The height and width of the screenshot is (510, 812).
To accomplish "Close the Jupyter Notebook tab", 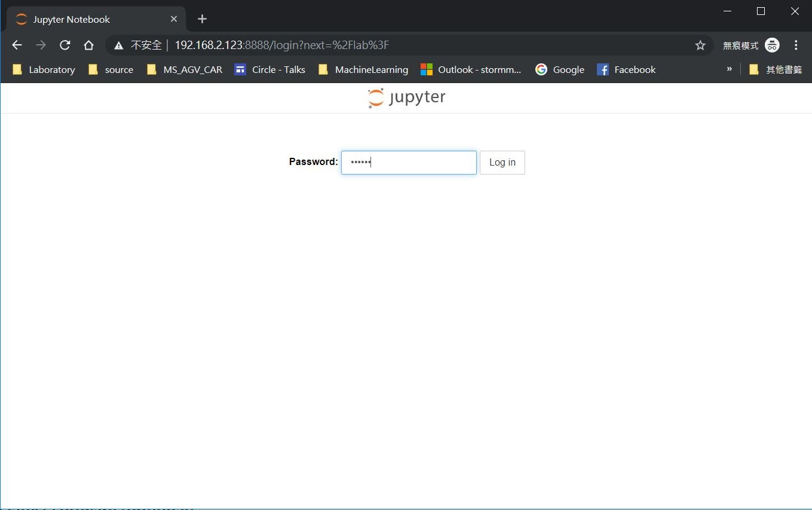I will point(174,19).
